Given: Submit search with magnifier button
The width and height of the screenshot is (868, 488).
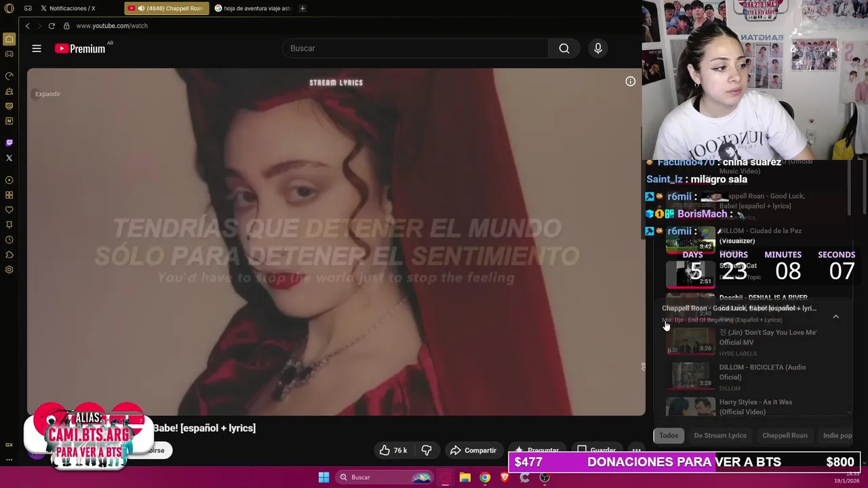Looking at the screenshot, I should point(564,48).
